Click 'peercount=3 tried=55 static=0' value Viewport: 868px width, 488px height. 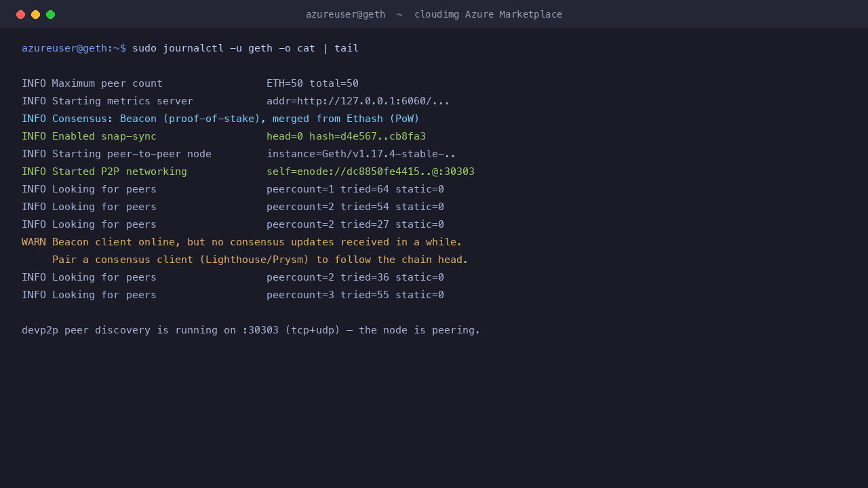pyautogui.click(x=355, y=295)
